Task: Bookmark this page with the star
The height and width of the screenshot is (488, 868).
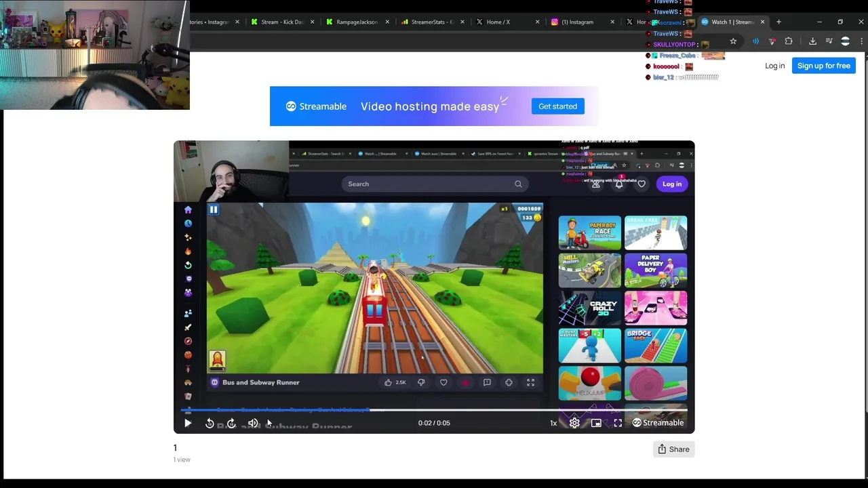Action: [733, 41]
